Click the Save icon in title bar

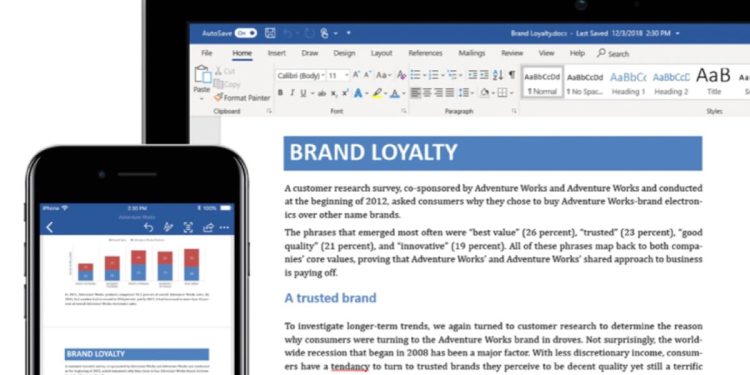(270, 33)
